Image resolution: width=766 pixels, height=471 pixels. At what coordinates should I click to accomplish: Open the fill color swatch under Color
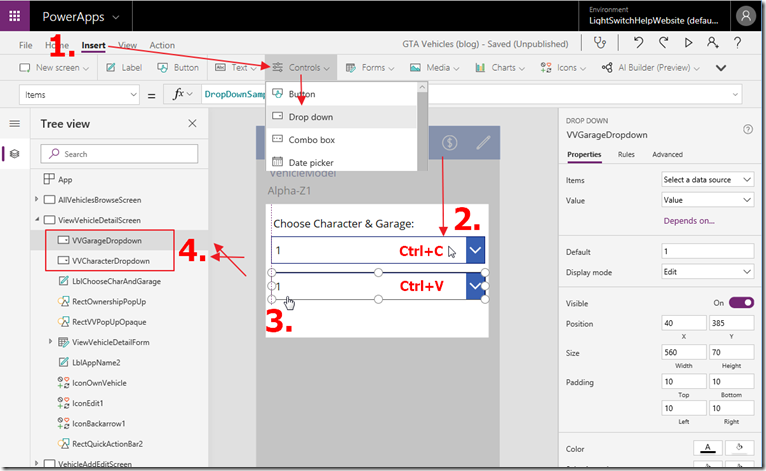point(740,448)
